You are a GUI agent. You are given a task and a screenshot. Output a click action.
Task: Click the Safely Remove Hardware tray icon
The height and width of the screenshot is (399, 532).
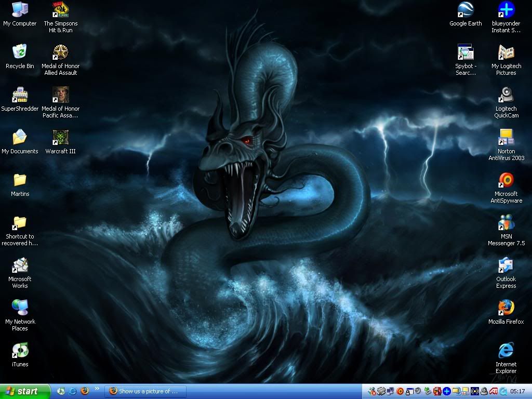[x=428, y=391]
